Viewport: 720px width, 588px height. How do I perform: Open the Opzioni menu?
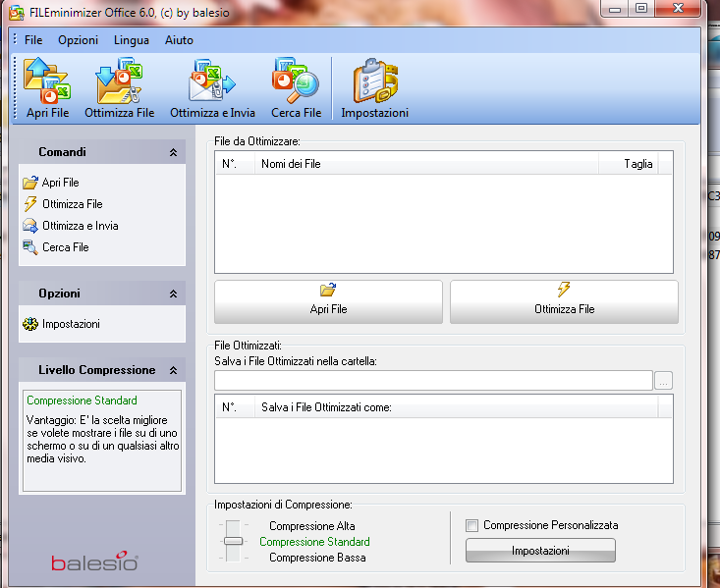point(78,40)
